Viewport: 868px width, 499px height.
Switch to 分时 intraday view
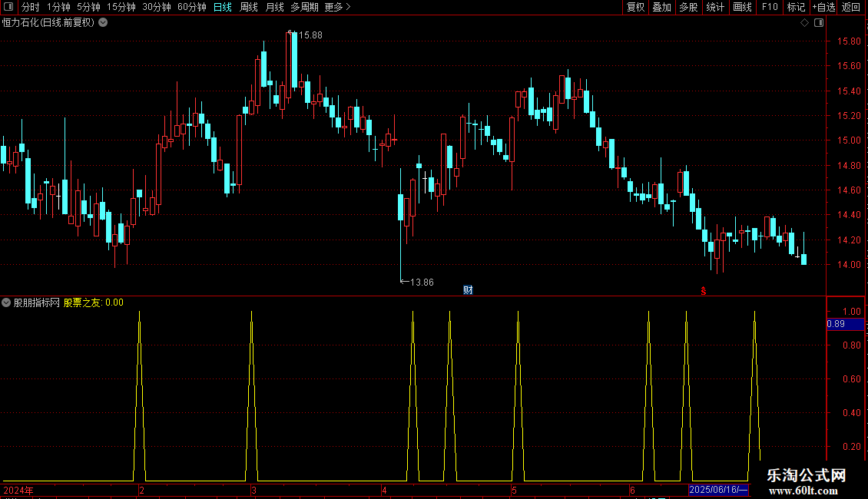click(31, 7)
